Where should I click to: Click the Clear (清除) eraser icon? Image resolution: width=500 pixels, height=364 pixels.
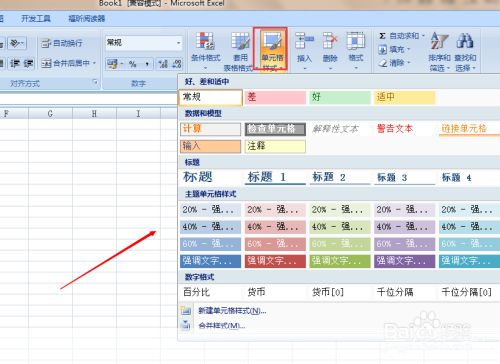pyautogui.click(x=383, y=63)
